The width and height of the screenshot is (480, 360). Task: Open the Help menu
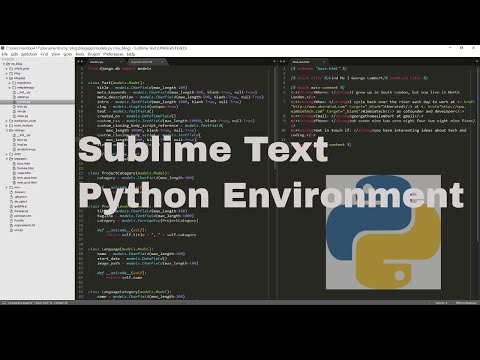pyautogui.click(x=131, y=54)
